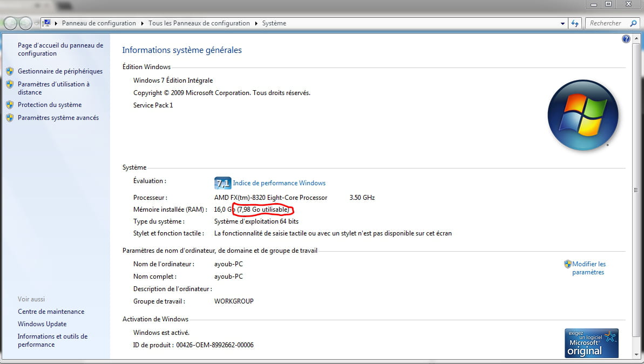Open the Indice de performance Windows link

click(x=279, y=183)
